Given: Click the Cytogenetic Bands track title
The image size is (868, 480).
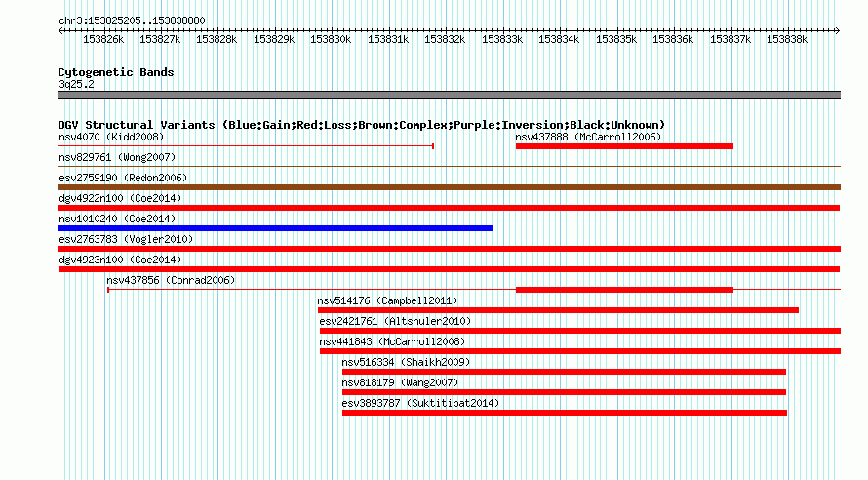Looking at the screenshot, I should (116, 72).
